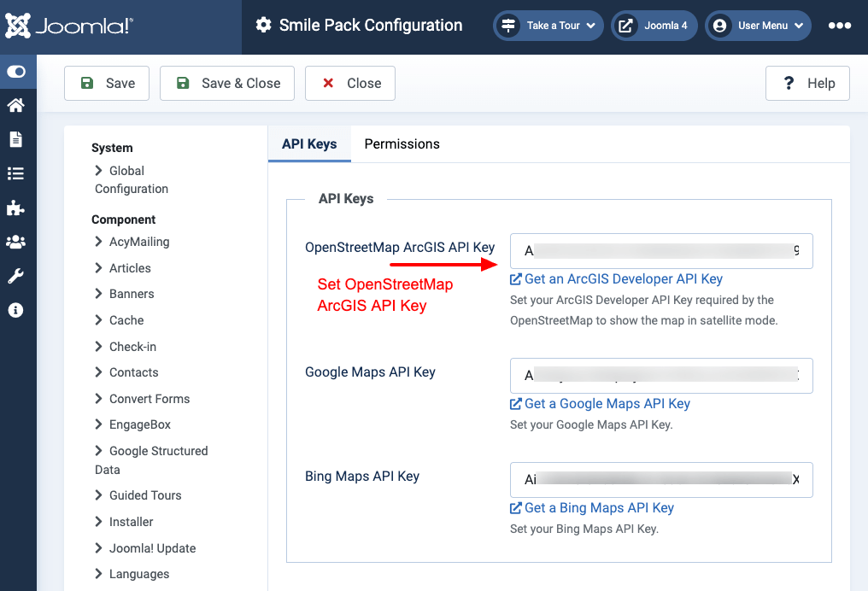Open Joomla! Update component settings
This screenshot has height=591, width=868.
(x=145, y=548)
